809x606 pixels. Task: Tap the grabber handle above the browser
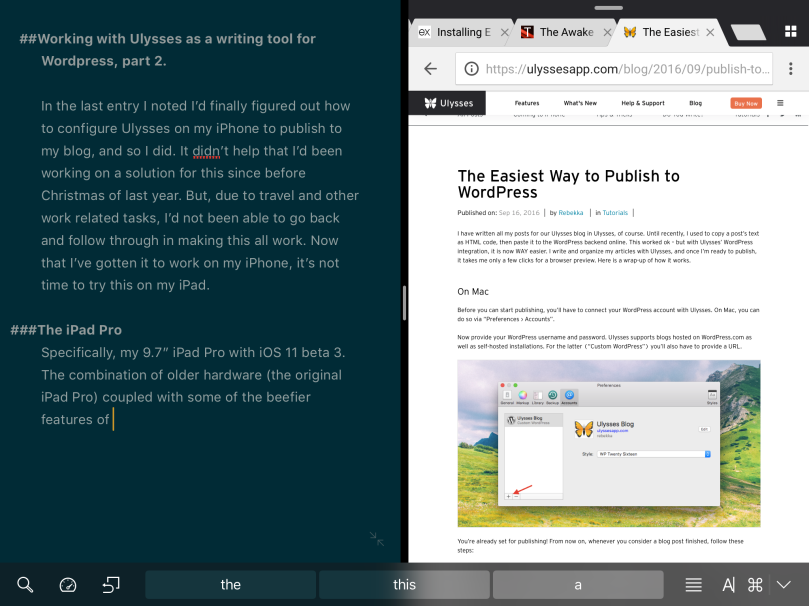[609, 8]
